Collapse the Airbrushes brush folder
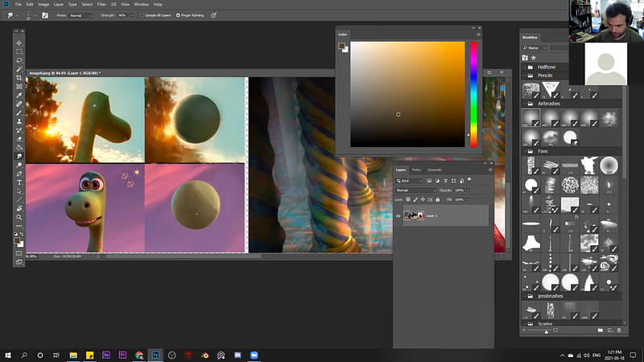This screenshot has height=362, width=644. click(525, 104)
